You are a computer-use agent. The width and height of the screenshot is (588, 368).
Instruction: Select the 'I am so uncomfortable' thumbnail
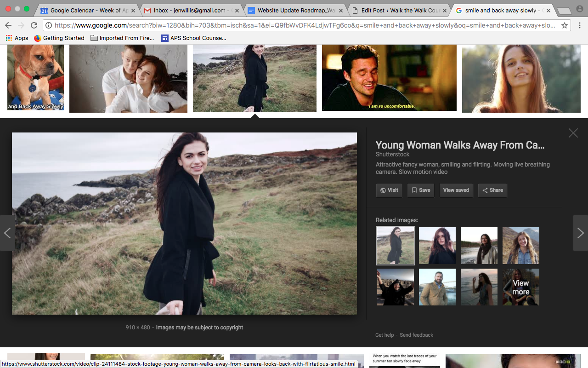point(389,78)
